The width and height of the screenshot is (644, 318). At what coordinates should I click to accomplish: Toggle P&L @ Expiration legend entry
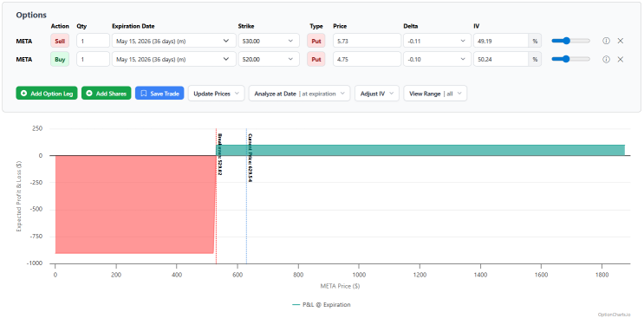pyautogui.click(x=322, y=304)
